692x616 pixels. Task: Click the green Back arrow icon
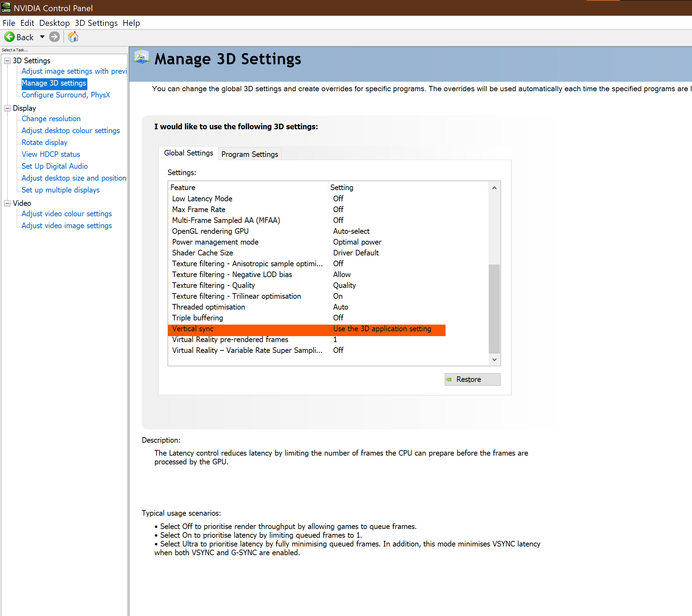pyautogui.click(x=9, y=37)
